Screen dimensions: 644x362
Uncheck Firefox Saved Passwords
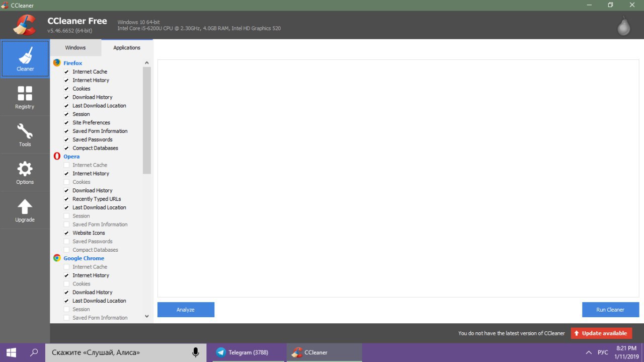tap(66, 139)
